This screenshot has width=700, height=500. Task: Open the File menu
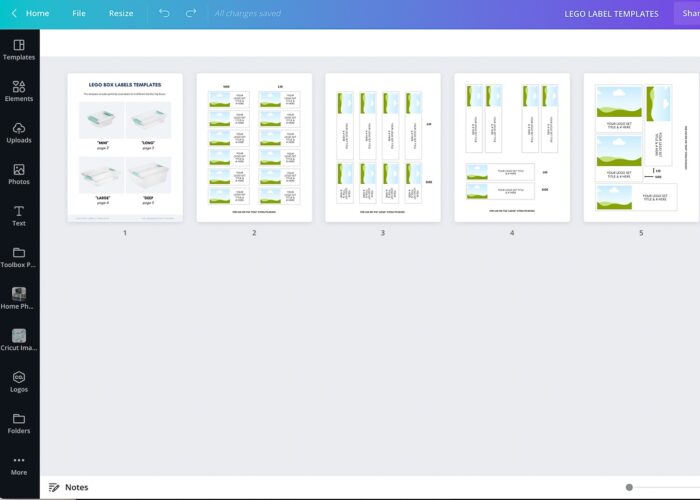pos(79,13)
